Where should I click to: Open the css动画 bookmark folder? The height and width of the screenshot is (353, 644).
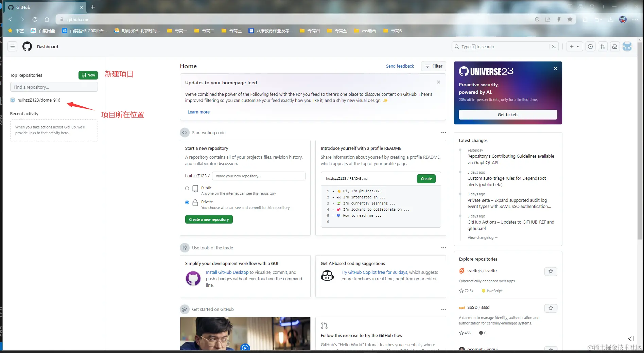click(x=365, y=31)
